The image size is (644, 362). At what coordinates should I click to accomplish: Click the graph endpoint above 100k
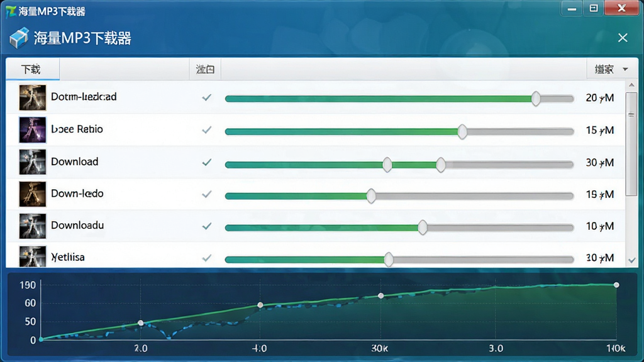click(x=616, y=285)
